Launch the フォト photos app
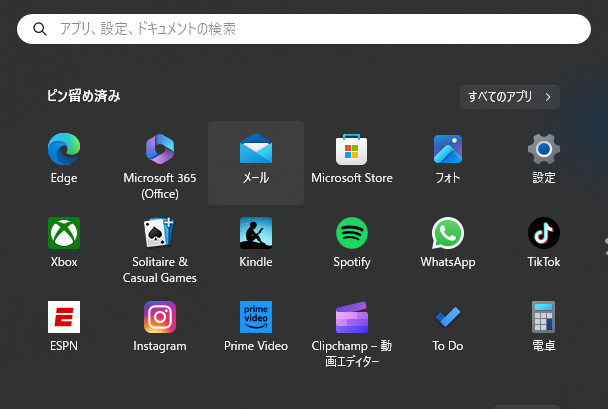The image size is (608, 409). click(448, 149)
